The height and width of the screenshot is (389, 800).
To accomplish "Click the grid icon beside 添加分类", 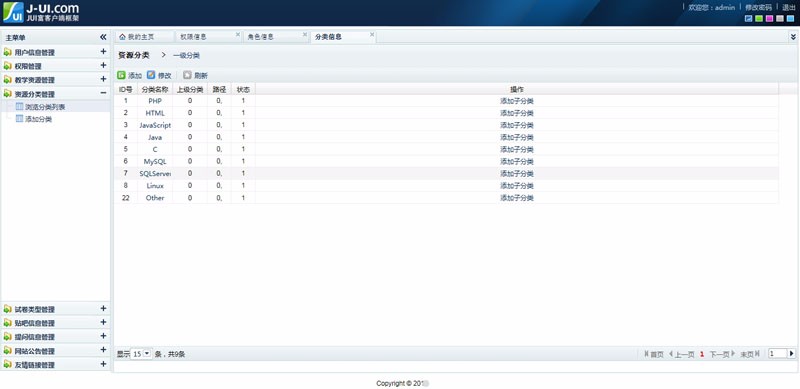I will click(19, 119).
